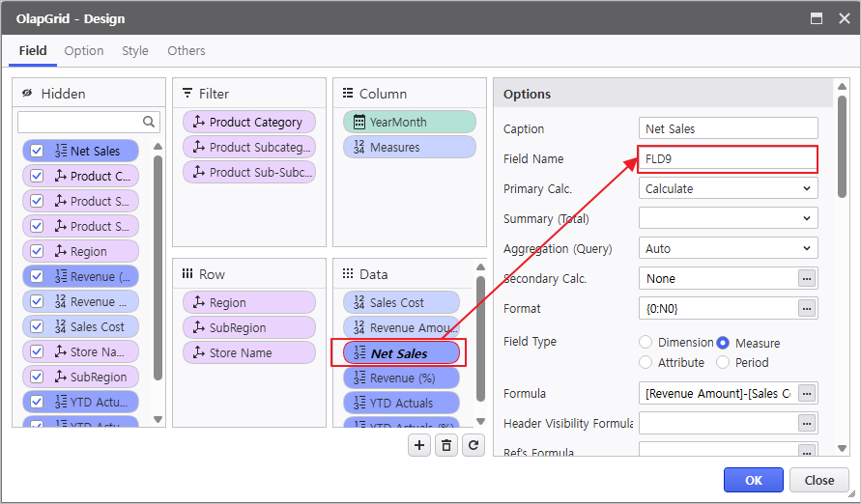861x504 pixels.
Task: Switch to the Option tab
Action: coord(84,50)
